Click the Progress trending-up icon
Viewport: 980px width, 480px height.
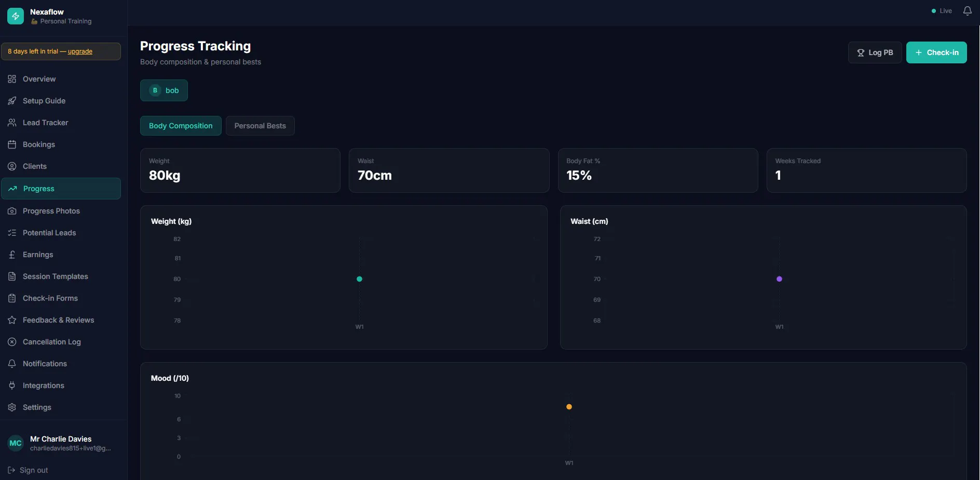click(x=12, y=189)
